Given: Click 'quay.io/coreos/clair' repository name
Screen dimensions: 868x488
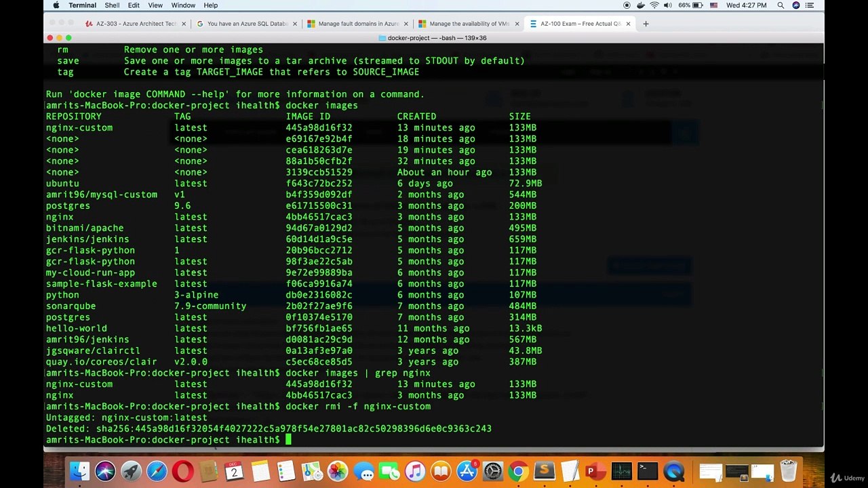Looking at the screenshot, I should pyautogui.click(x=101, y=362).
